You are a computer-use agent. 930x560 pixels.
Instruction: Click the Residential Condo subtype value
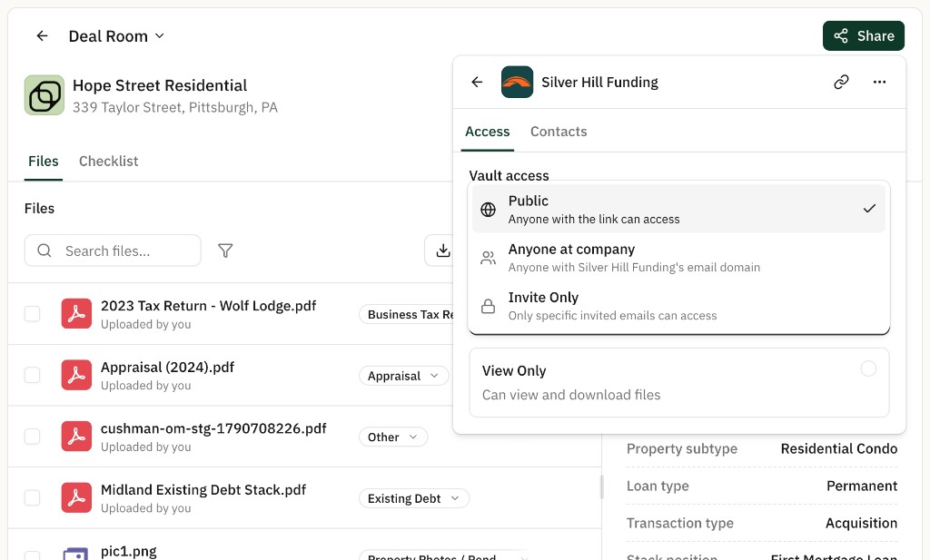[x=838, y=448]
